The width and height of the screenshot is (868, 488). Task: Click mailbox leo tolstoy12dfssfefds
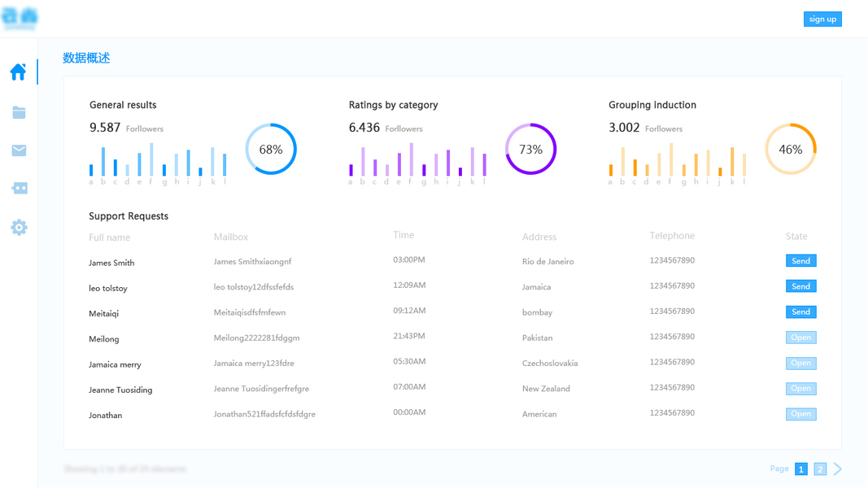point(254,287)
